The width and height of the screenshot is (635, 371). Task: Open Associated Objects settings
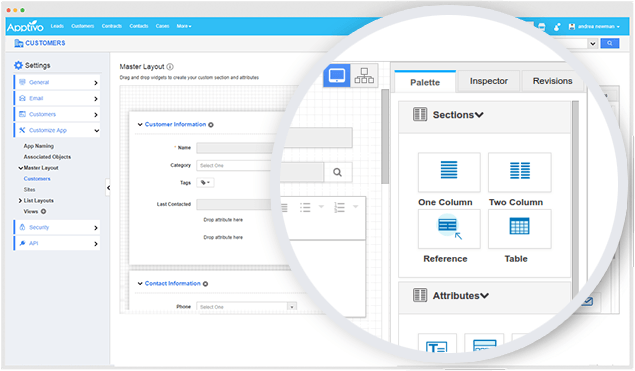(x=47, y=157)
